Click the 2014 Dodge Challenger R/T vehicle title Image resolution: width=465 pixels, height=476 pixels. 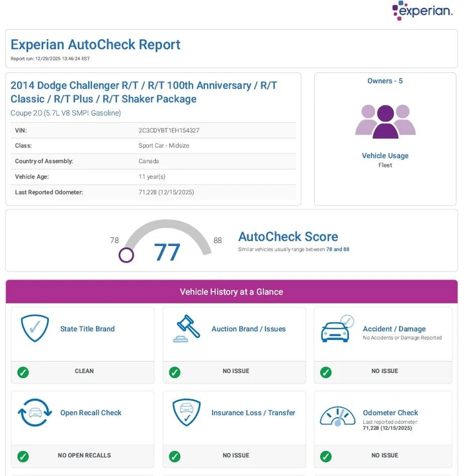[x=144, y=92]
